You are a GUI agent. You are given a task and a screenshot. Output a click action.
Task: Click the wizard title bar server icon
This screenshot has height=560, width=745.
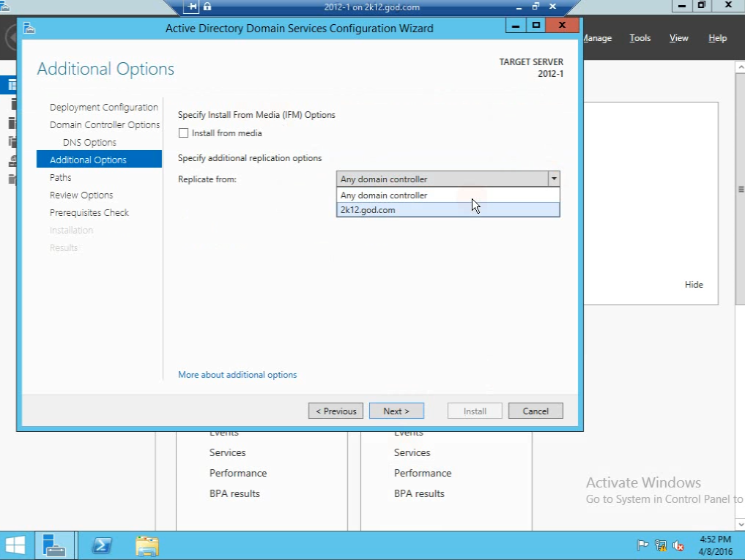(29, 28)
